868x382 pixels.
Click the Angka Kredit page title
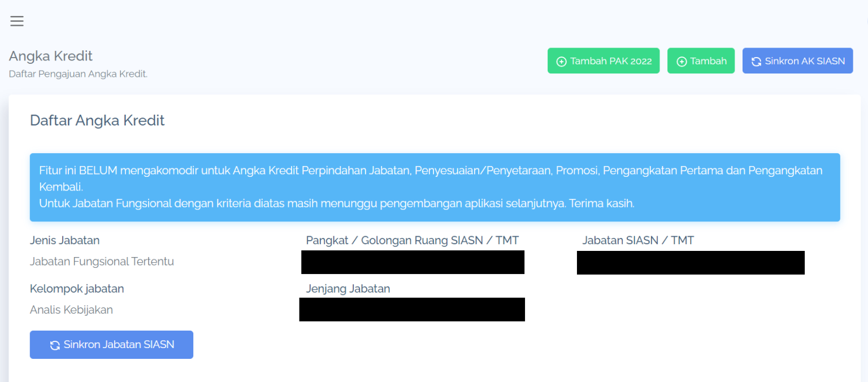pyautogui.click(x=51, y=56)
